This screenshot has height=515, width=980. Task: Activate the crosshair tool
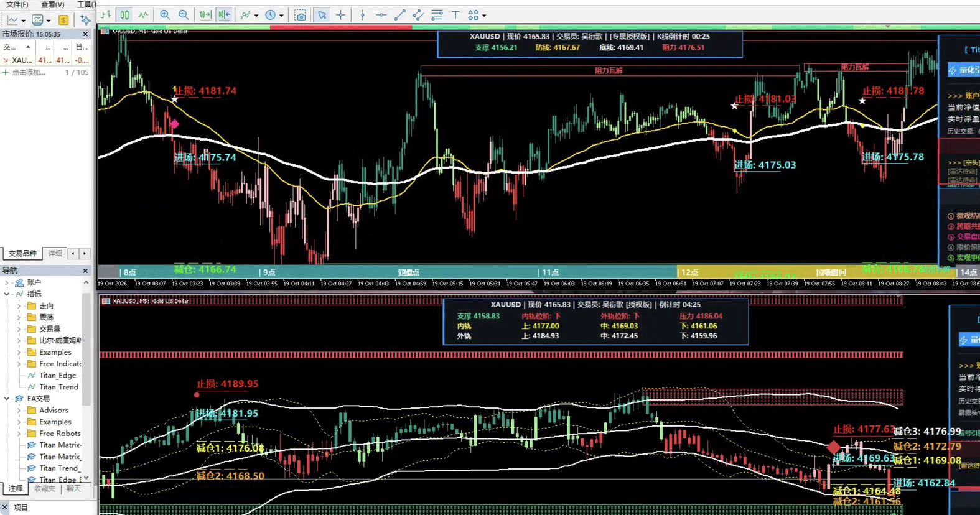(340, 15)
